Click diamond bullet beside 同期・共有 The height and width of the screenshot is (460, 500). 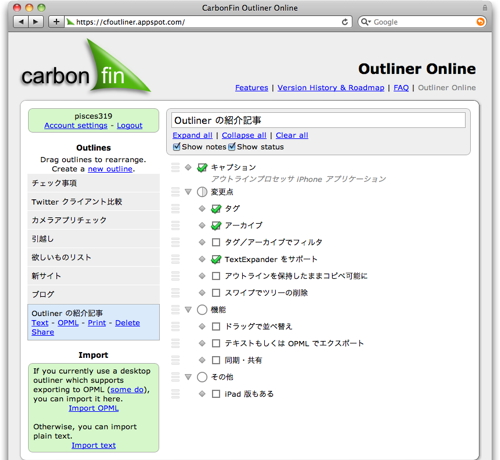tap(202, 360)
